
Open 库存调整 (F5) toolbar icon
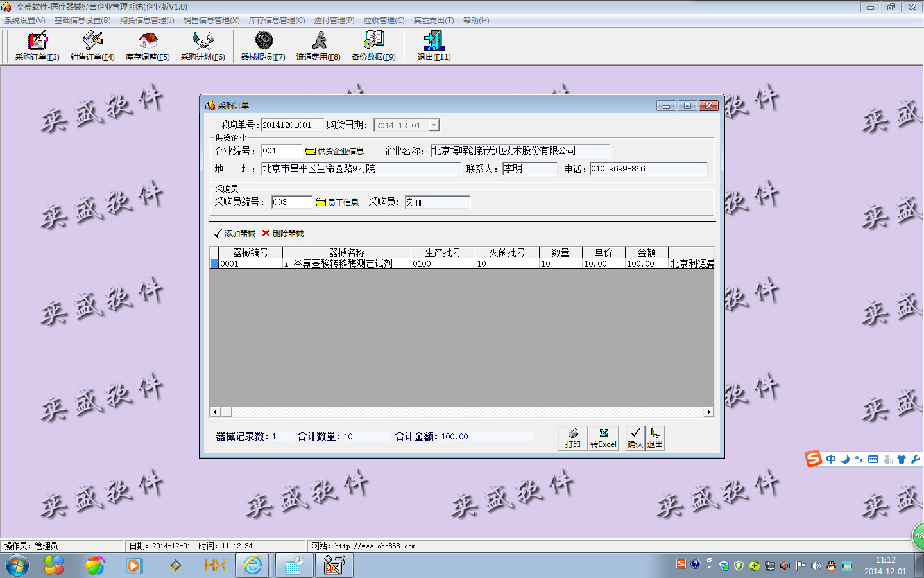tap(148, 46)
